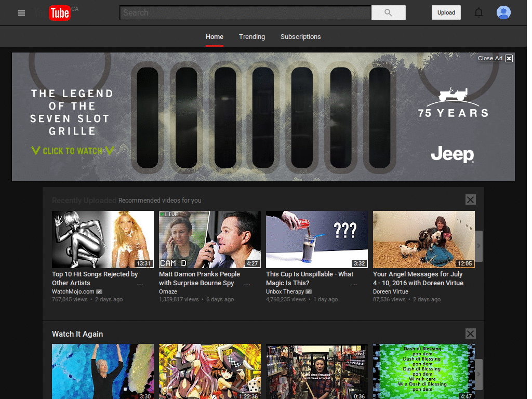Open the 0:36 chop firewood video thumbnail
The image size is (532, 399).
pyautogui.click(x=316, y=371)
